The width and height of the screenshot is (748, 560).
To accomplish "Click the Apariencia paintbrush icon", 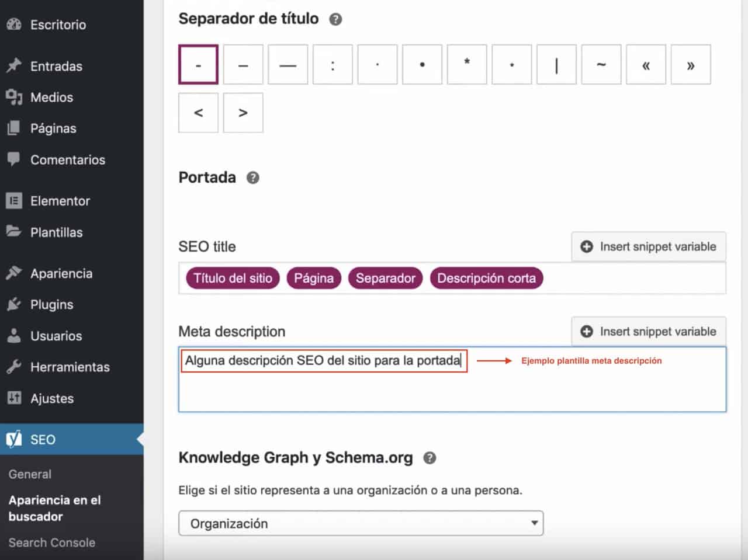I will pos(14,273).
